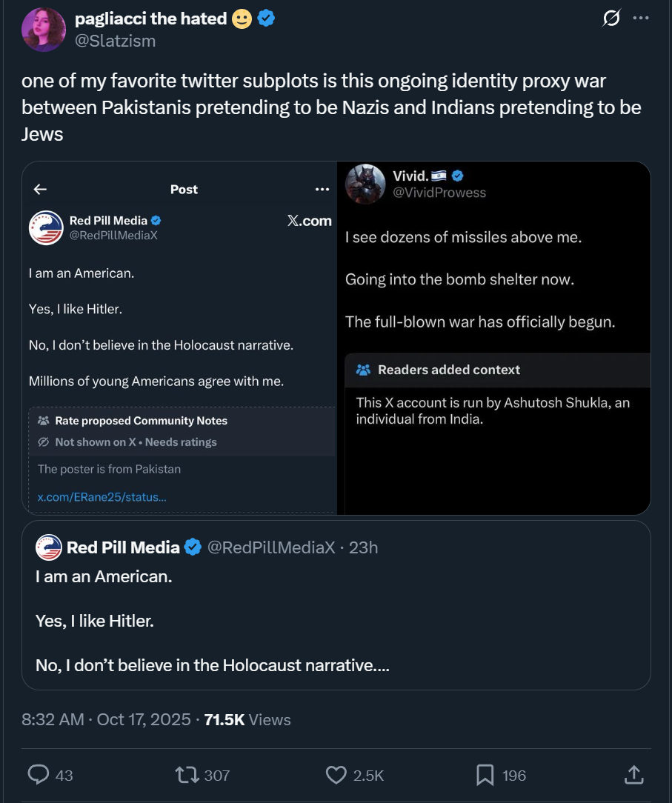The image size is (672, 803).
Task: Click Red Pill Media avatar in quoted tweet
Action: pyautogui.click(x=49, y=547)
